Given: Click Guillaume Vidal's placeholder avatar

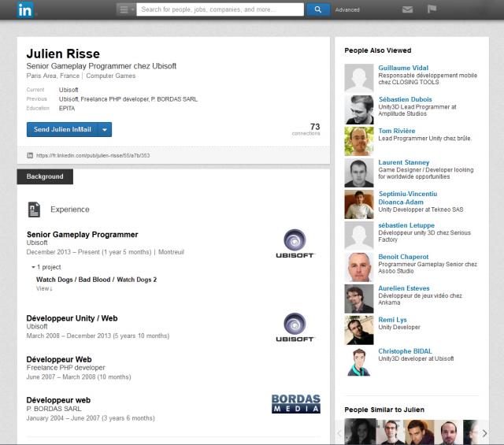Looking at the screenshot, I should (359, 78).
